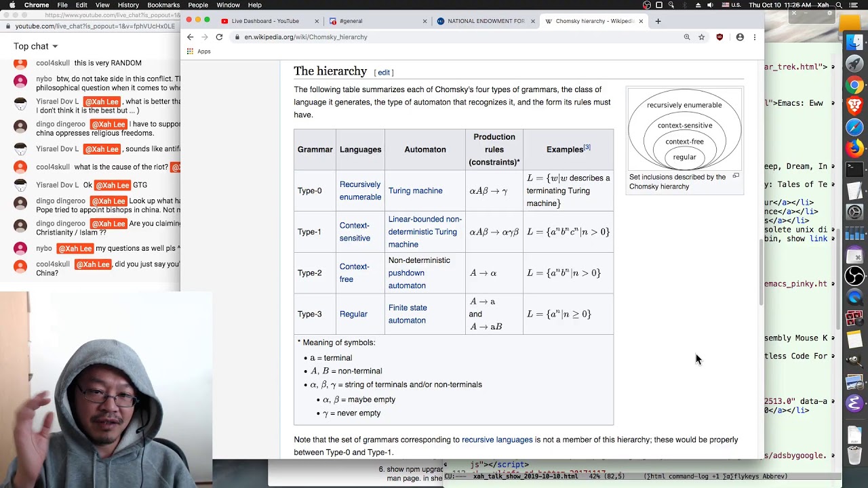Open Firefox from the dock
The height and width of the screenshot is (488, 868).
coord(854,148)
